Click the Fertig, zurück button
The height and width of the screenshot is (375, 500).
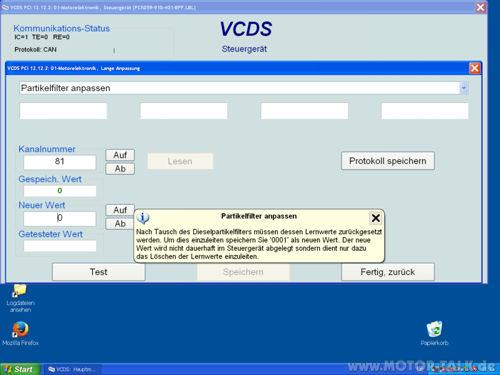click(388, 272)
